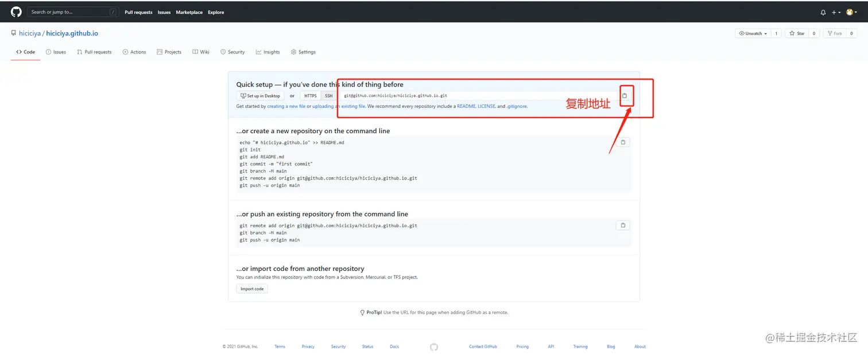Expand the Unwatch dropdown button
This screenshot has width=868, height=354.
[753, 33]
